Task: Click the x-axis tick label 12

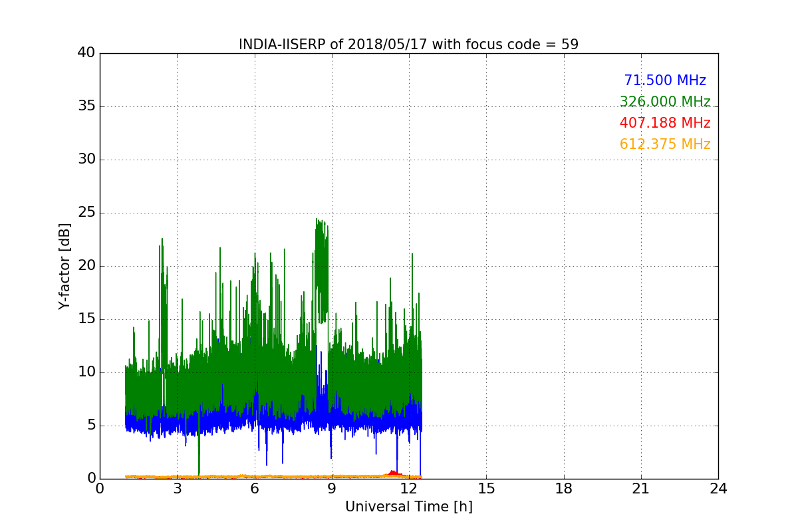Action: 409,488
